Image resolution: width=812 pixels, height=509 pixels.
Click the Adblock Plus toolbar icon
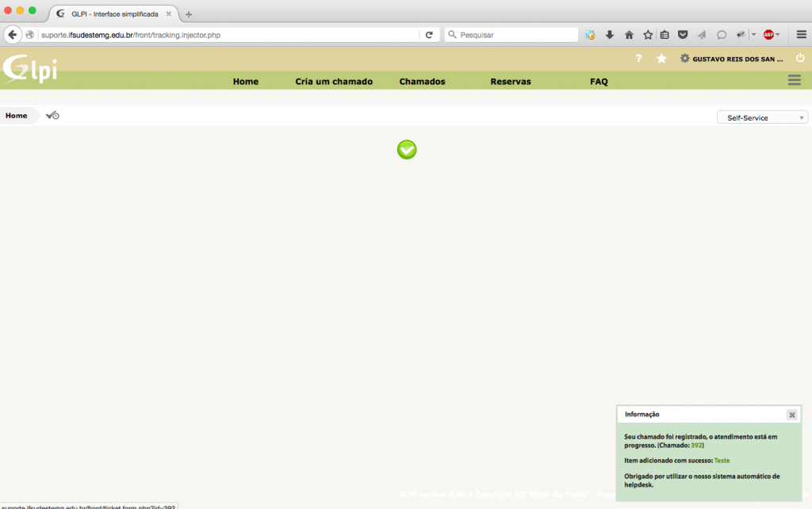pyautogui.click(x=768, y=35)
